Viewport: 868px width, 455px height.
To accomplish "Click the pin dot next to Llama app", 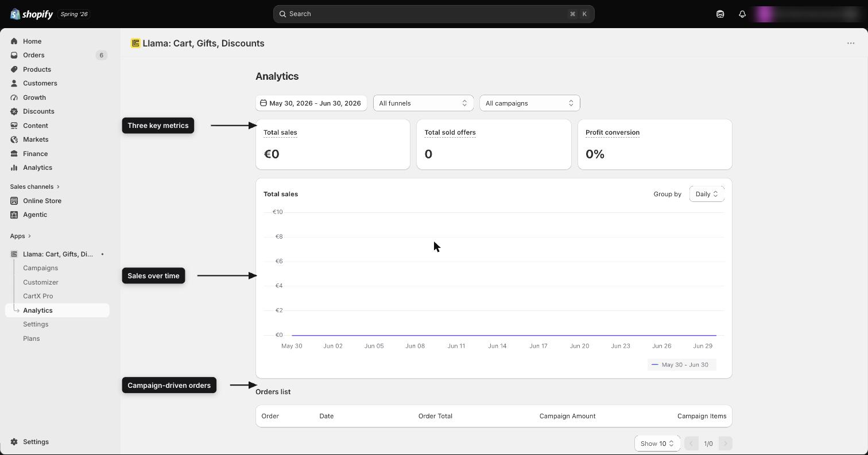I will pyautogui.click(x=102, y=254).
